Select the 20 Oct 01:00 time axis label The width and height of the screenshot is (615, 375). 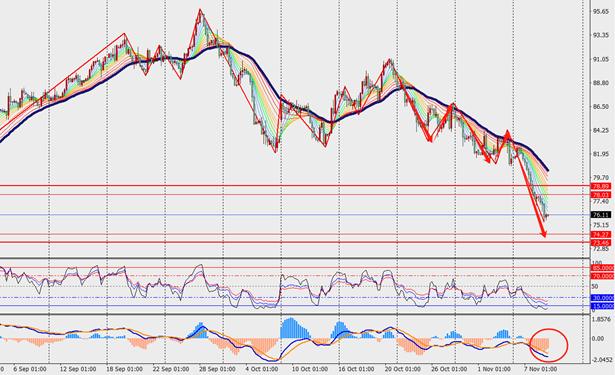tap(403, 369)
